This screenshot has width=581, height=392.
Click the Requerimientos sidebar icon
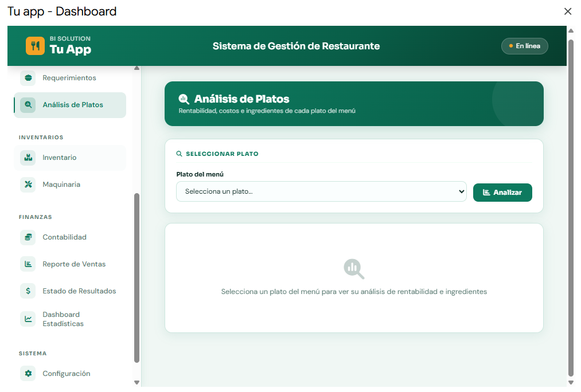point(28,78)
